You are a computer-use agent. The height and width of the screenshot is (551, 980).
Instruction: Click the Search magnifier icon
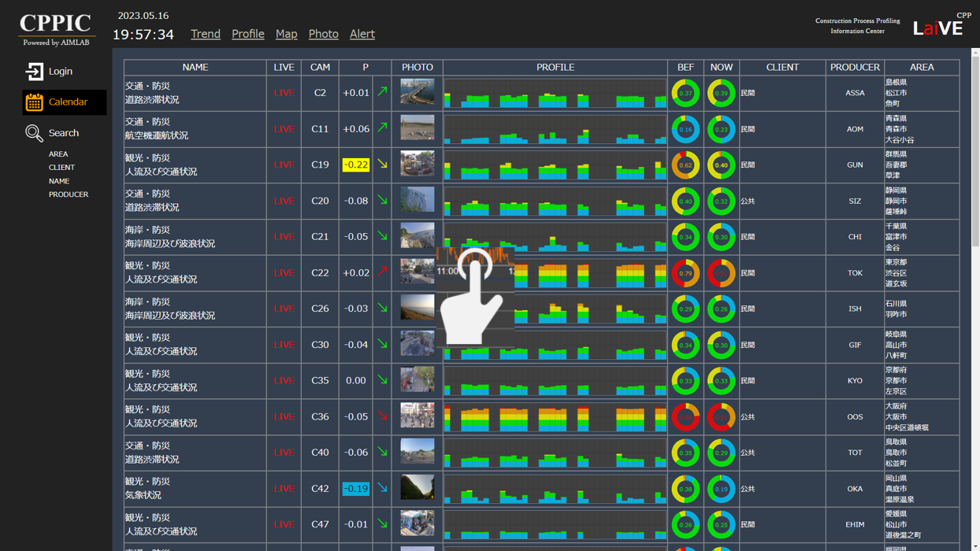[34, 133]
